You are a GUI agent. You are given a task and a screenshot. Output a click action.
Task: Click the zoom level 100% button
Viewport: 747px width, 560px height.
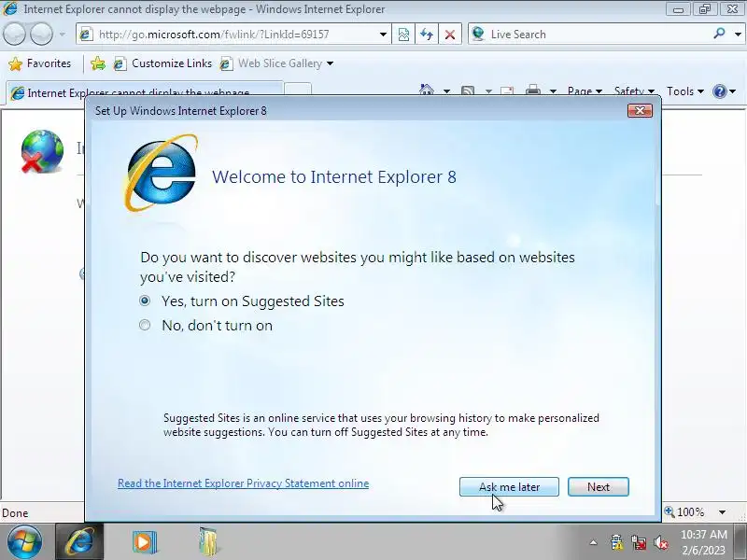click(684, 511)
